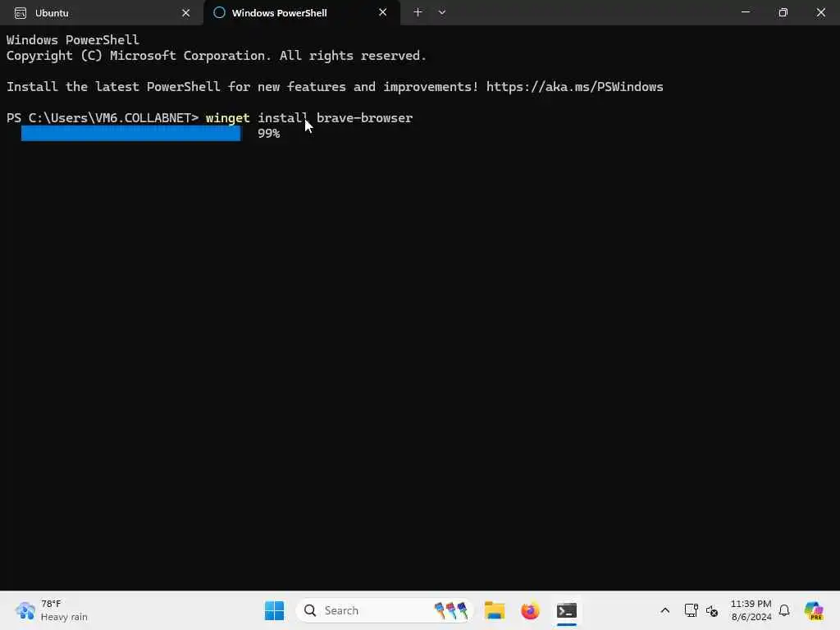Click the Copyright (C) Microsoft Corporation line
Image resolution: width=840 pixels, height=630 pixels.
tap(217, 56)
